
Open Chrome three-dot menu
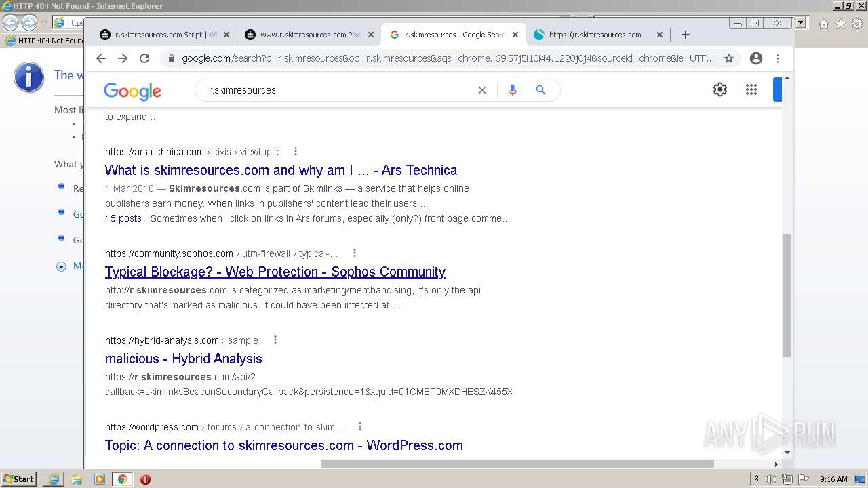778,58
